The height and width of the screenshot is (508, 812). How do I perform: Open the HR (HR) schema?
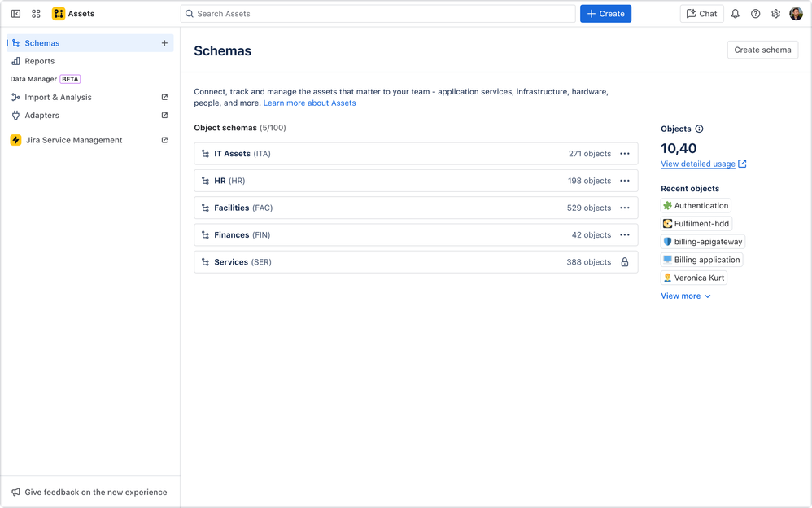pyautogui.click(x=416, y=181)
